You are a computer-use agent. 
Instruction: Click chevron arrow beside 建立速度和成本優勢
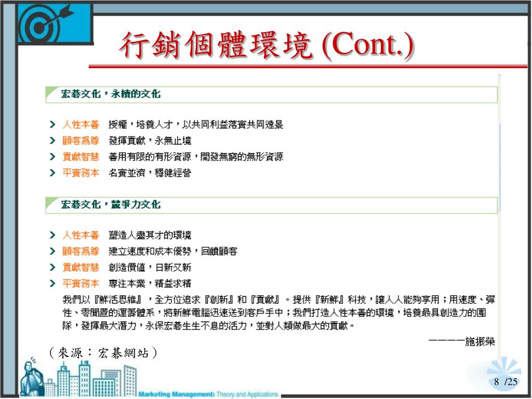click(x=52, y=251)
